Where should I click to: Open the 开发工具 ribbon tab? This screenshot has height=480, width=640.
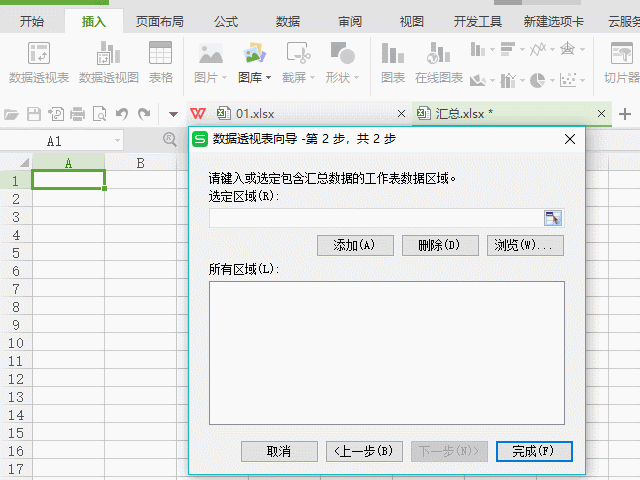point(478,21)
